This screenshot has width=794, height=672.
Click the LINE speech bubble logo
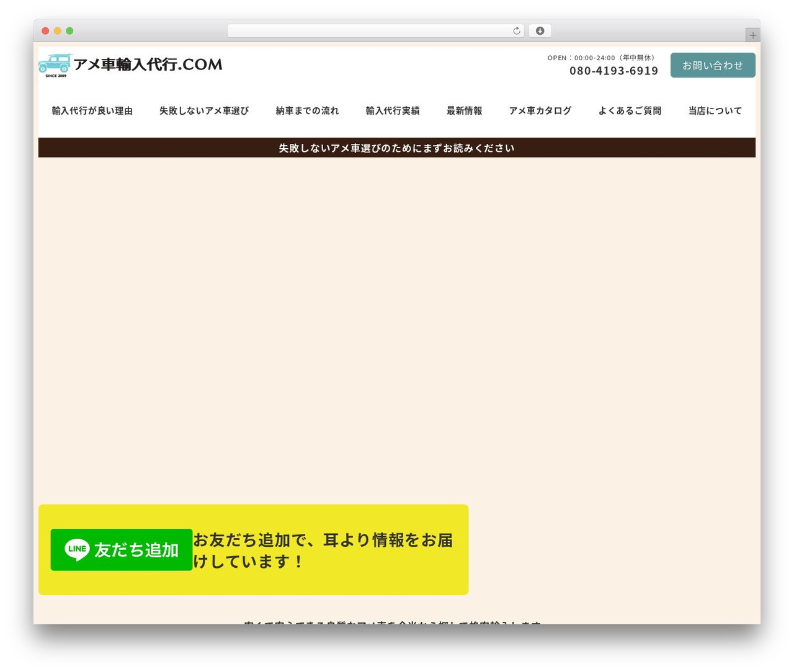tap(77, 549)
